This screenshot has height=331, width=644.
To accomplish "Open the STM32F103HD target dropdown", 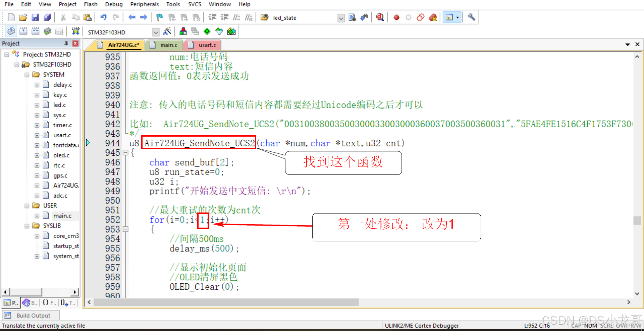I will tap(156, 32).
